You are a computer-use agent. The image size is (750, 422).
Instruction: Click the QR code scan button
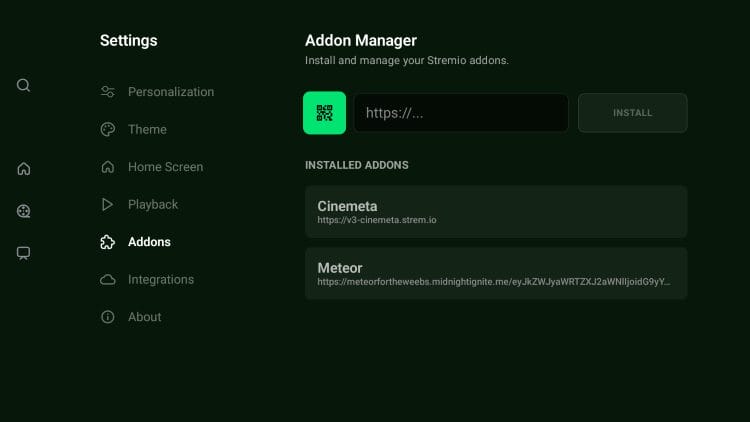[324, 113]
